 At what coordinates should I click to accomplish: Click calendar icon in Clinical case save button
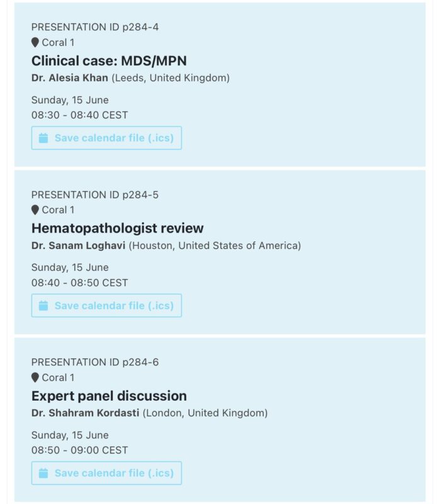43,138
